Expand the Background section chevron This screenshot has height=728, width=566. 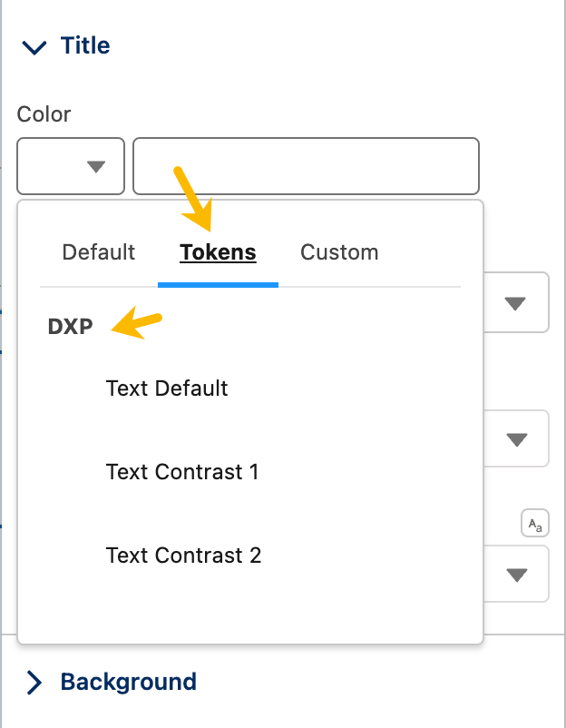point(34,682)
